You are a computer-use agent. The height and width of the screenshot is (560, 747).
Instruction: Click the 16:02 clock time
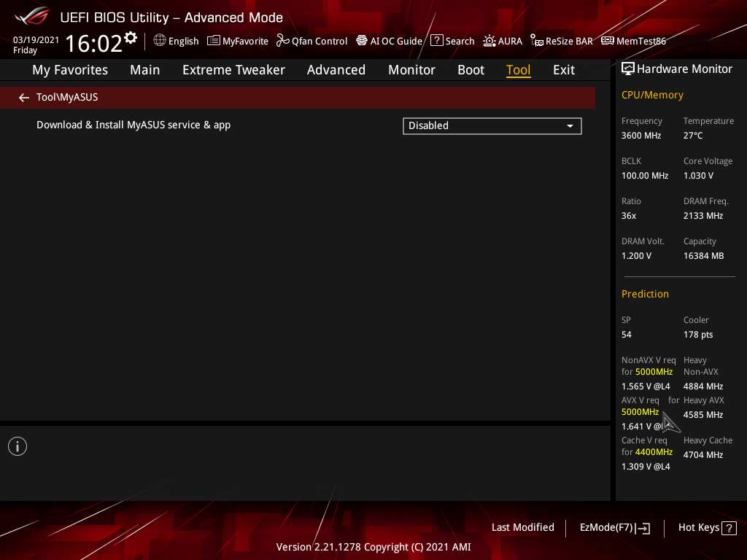click(93, 43)
